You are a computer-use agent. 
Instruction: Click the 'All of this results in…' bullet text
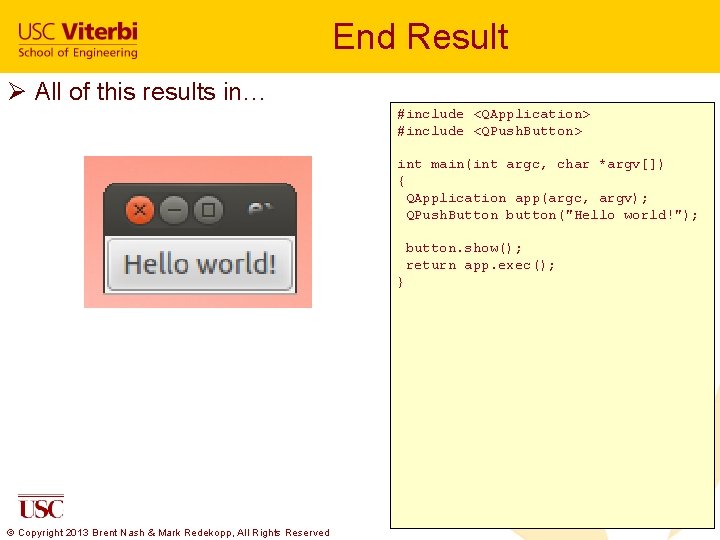(150, 91)
